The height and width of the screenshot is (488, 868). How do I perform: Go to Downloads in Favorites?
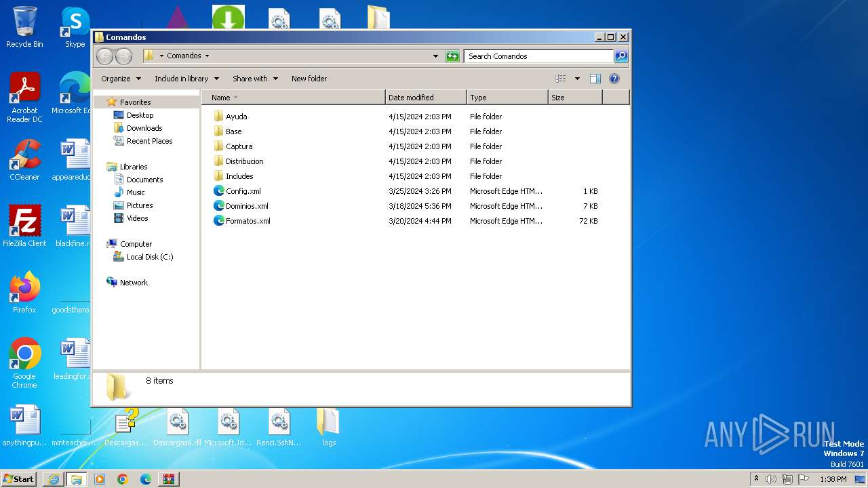144,128
